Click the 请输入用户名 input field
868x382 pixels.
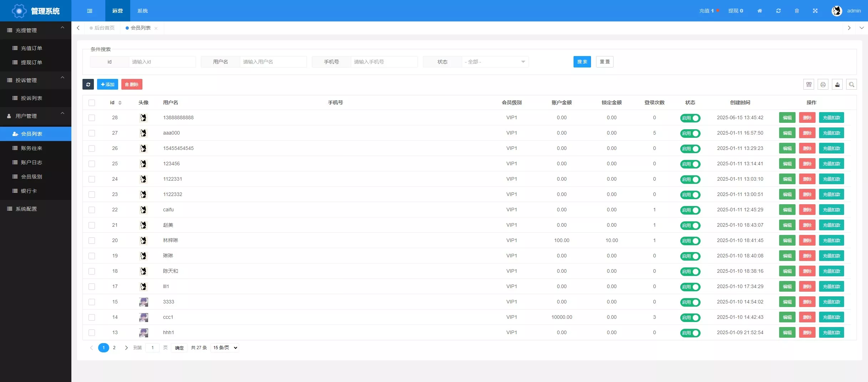(273, 62)
